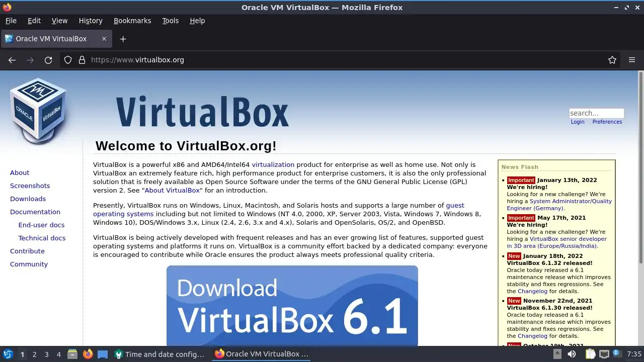Open the Bookmarks menu
Screen dimensions: 644x362
132,21
